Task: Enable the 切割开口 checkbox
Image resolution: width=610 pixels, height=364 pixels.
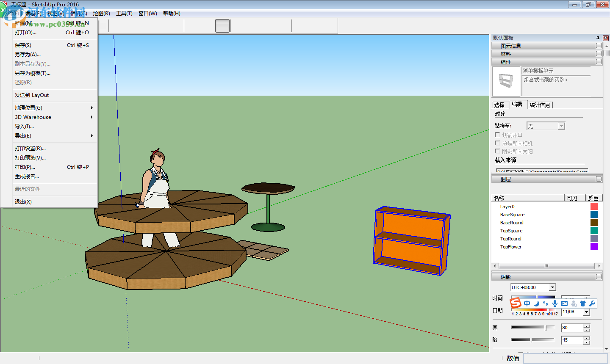Action: [x=497, y=134]
